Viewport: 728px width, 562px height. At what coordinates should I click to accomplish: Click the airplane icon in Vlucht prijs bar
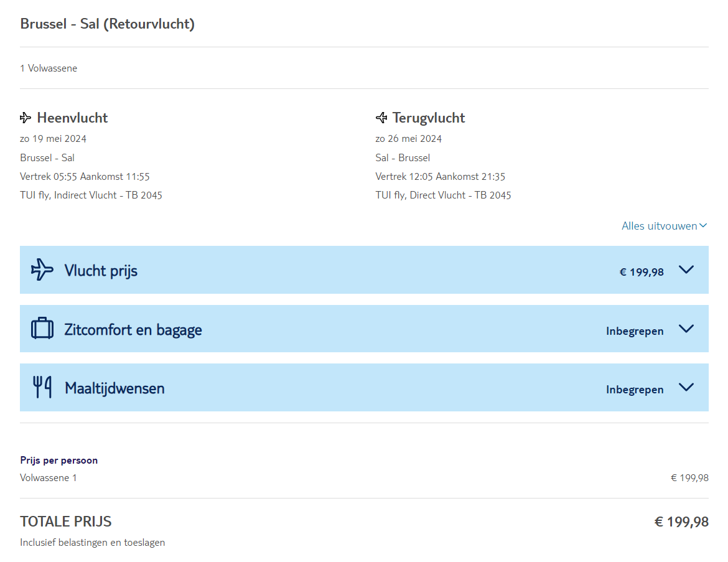(42, 269)
